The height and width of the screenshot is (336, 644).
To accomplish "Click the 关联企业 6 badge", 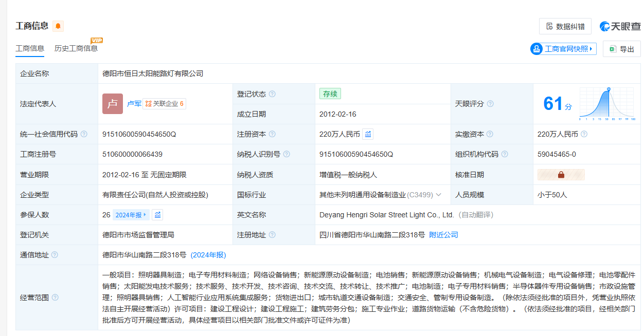I will coord(164,104).
